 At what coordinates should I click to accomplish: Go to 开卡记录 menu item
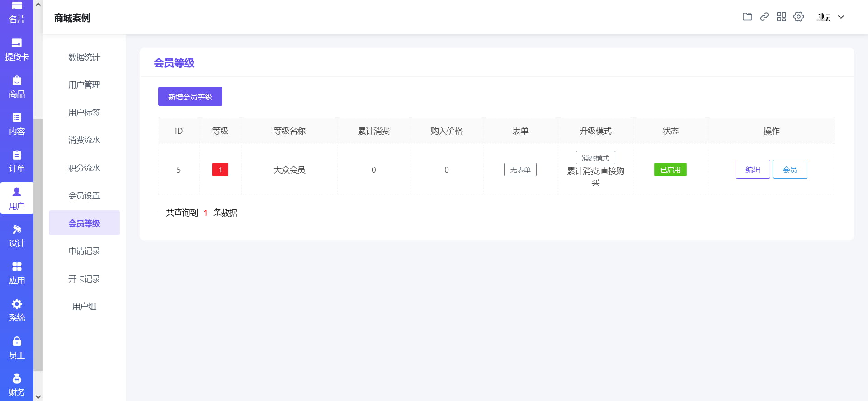pos(84,279)
